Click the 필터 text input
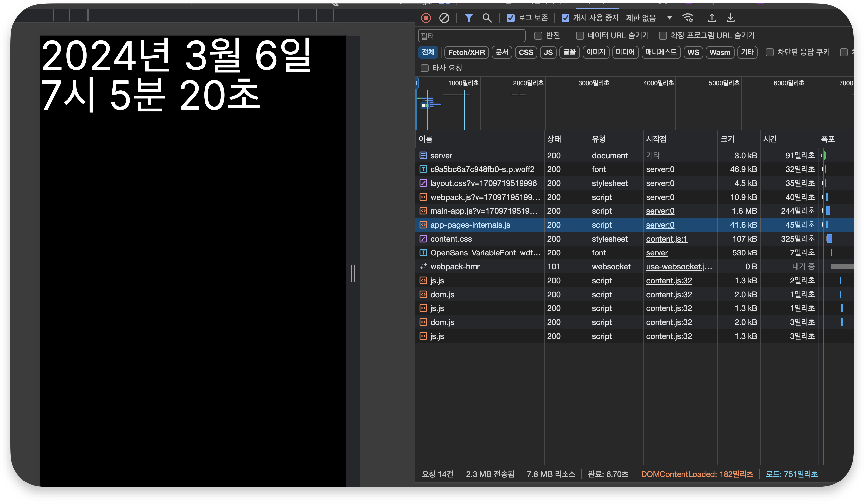Viewport: 864px width, 504px height. pos(472,36)
